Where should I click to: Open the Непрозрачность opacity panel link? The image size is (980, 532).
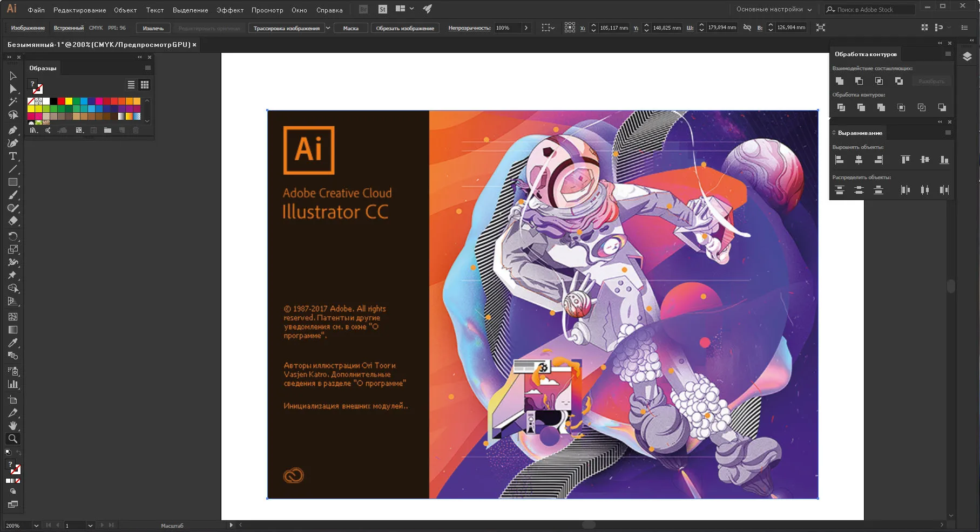coord(469,28)
